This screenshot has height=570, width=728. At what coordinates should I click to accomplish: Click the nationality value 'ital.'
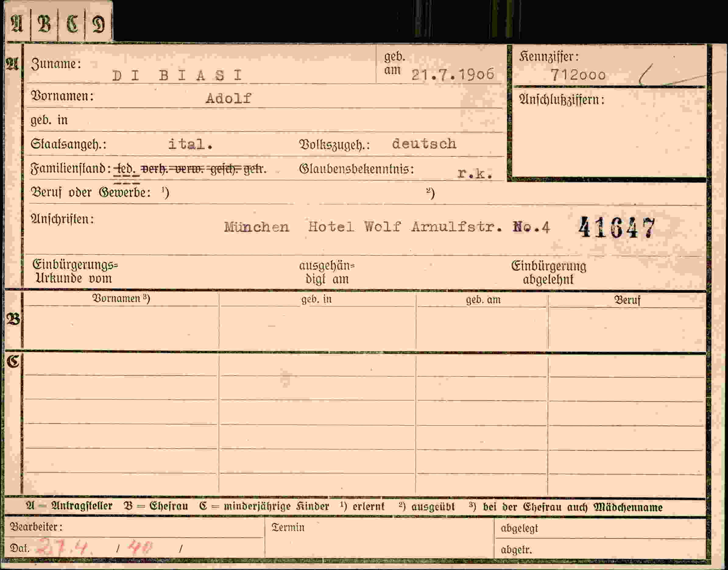(190, 144)
